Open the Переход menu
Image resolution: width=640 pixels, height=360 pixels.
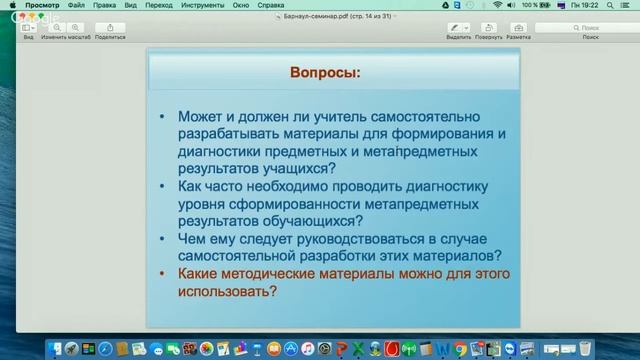coord(159,5)
